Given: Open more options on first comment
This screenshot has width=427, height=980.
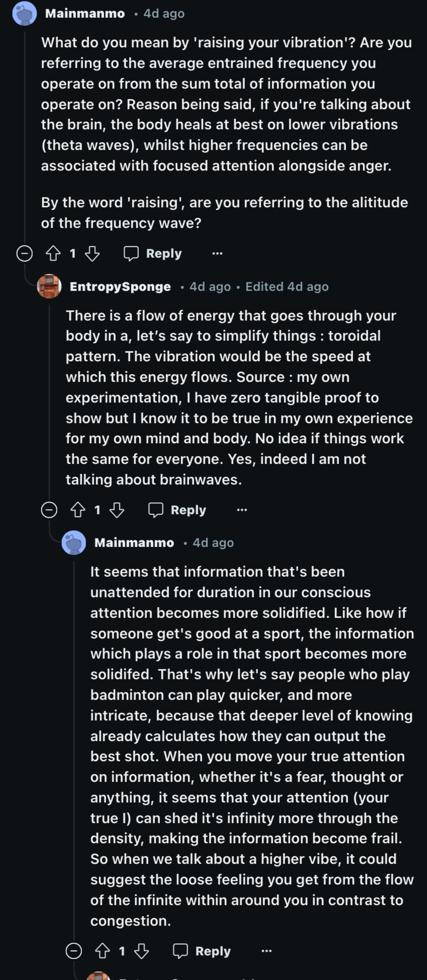Looking at the screenshot, I should pos(217,254).
